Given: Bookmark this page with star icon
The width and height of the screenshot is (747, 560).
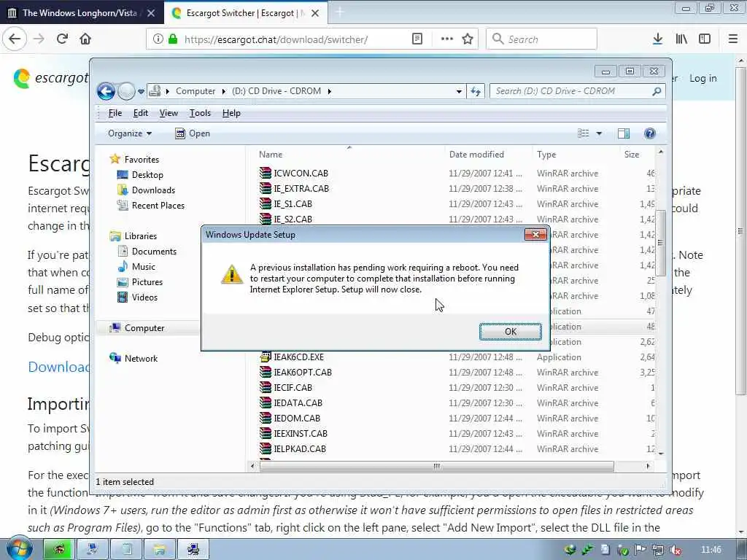Looking at the screenshot, I should (x=468, y=39).
